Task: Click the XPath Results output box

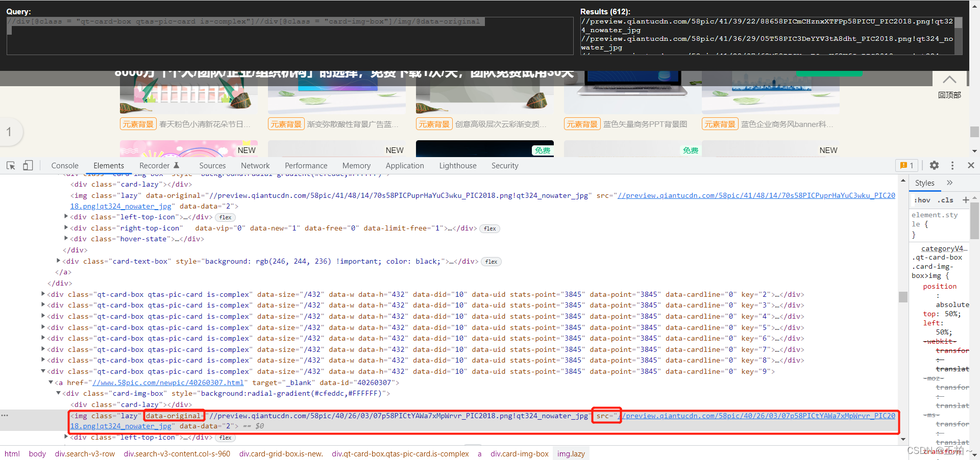Action: (771, 36)
